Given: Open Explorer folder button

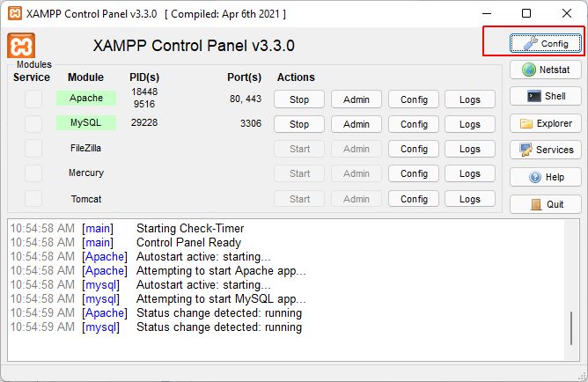Looking at the screenshot, I should click(x=545, y=123).
